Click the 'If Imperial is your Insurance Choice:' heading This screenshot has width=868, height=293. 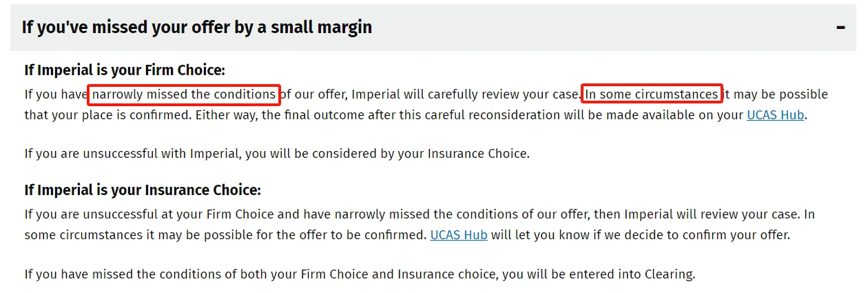(x=143, y=190)
